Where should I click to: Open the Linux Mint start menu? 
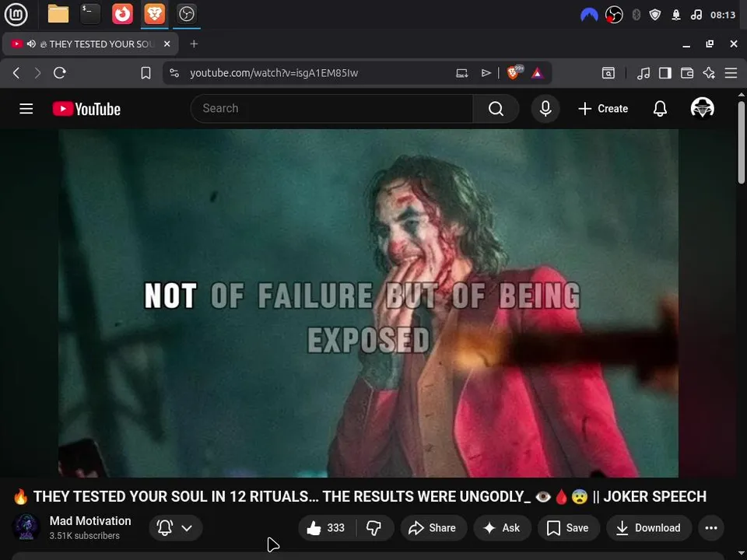tap(16, 14)
